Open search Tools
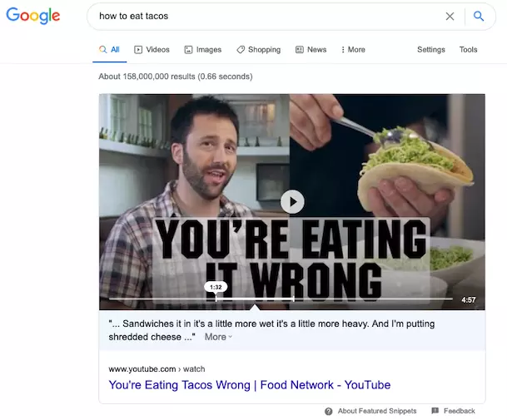The height and width of the screenshot is (420, 507). tap(468, 49)
